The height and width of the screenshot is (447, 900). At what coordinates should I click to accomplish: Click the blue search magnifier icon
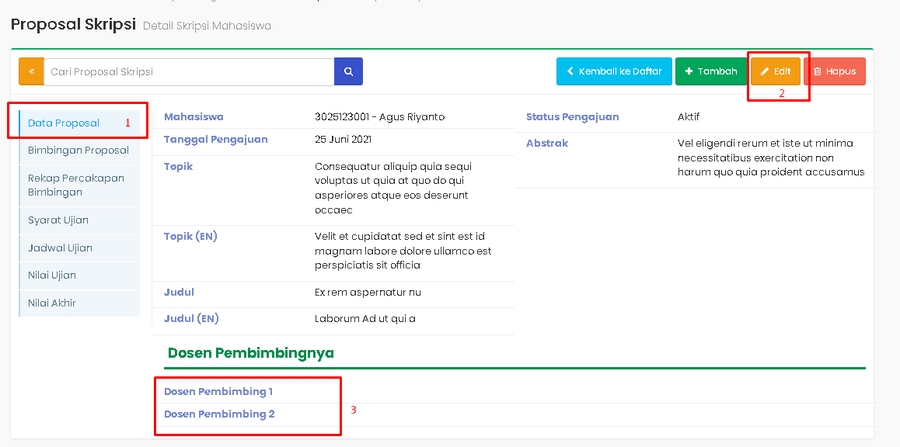[348, 72]
